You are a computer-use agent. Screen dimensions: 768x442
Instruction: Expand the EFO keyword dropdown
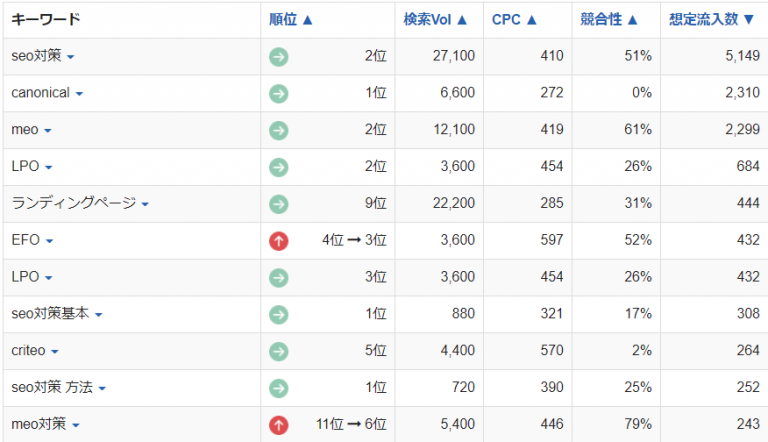pos(49,242)
